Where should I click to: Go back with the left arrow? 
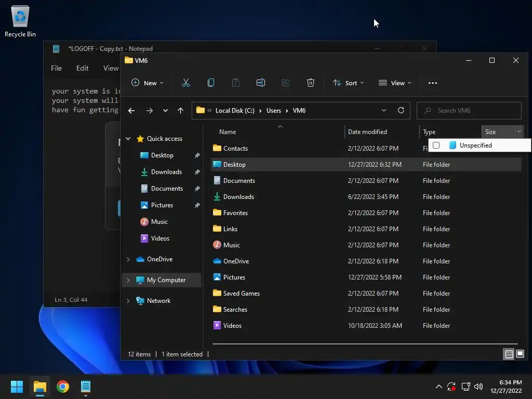131,111
